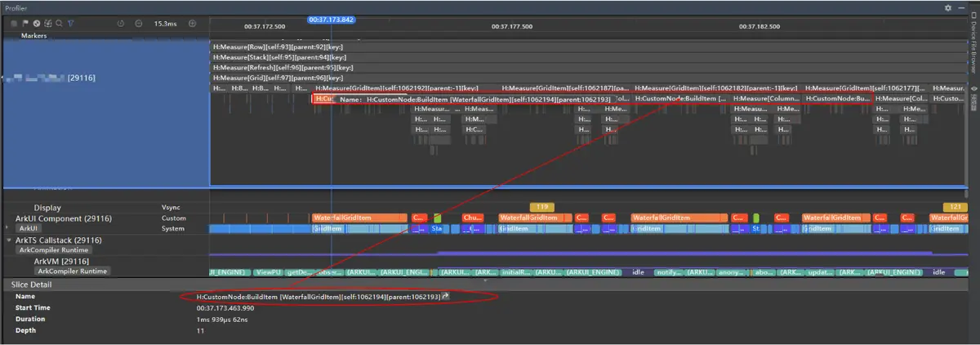Click the reset timer circle icon
This screenshot has height=345, width=980.
[121, 24]
